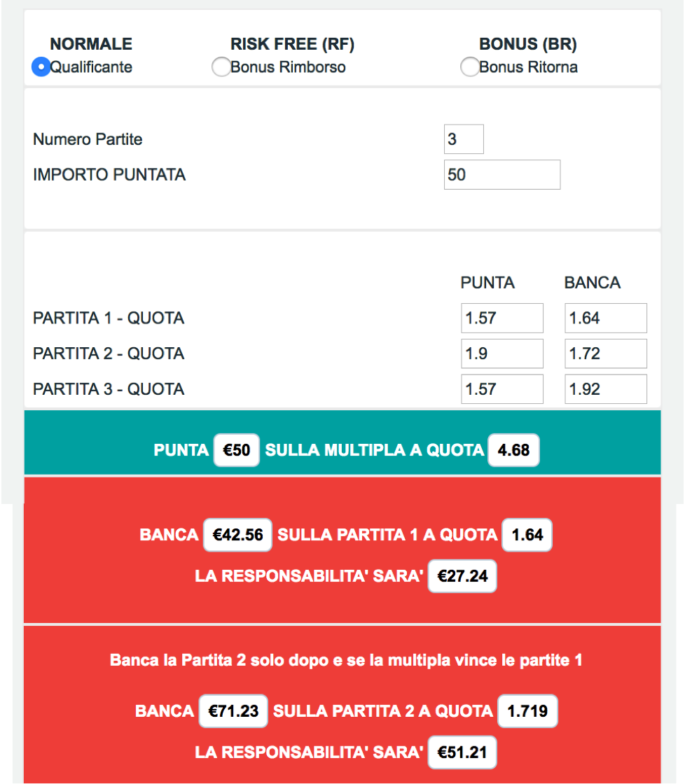
Task: Click the €51.21 responsabilità value
Action: (462, 752)
